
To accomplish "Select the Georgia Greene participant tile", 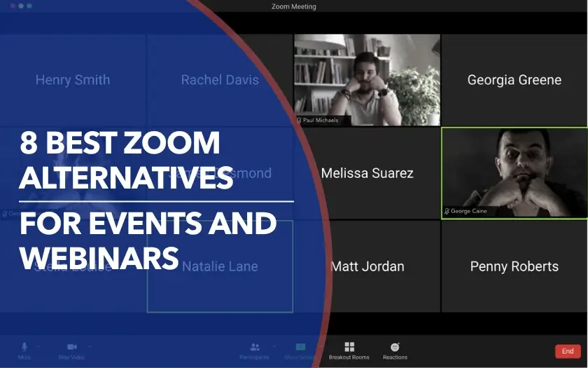I will point(514,80).
